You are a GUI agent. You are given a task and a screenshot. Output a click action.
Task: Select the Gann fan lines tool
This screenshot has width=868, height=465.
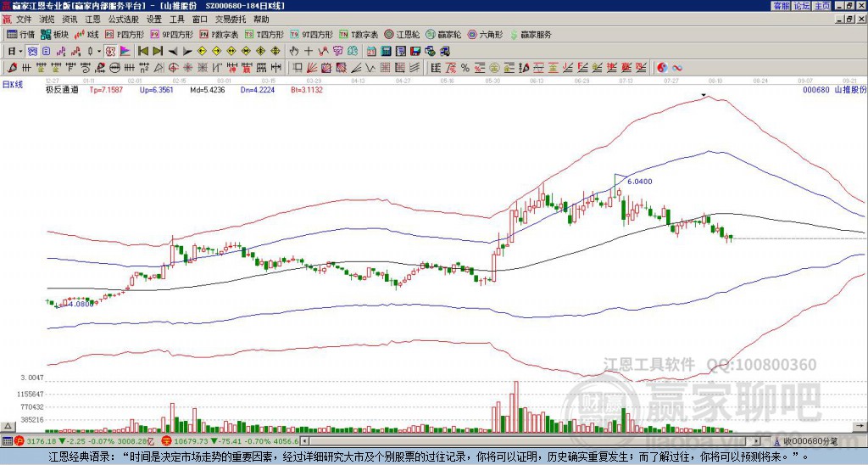(312, 68)
